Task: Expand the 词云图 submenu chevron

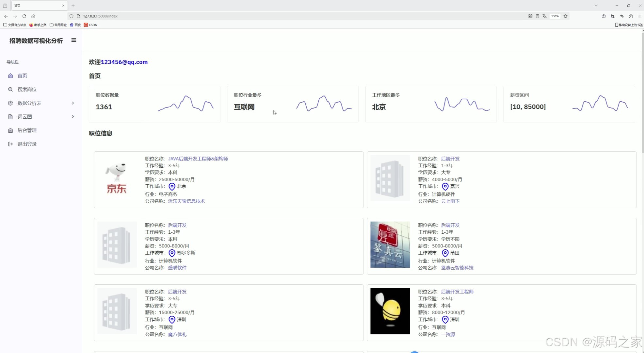Action: click(x=73, y=117)
